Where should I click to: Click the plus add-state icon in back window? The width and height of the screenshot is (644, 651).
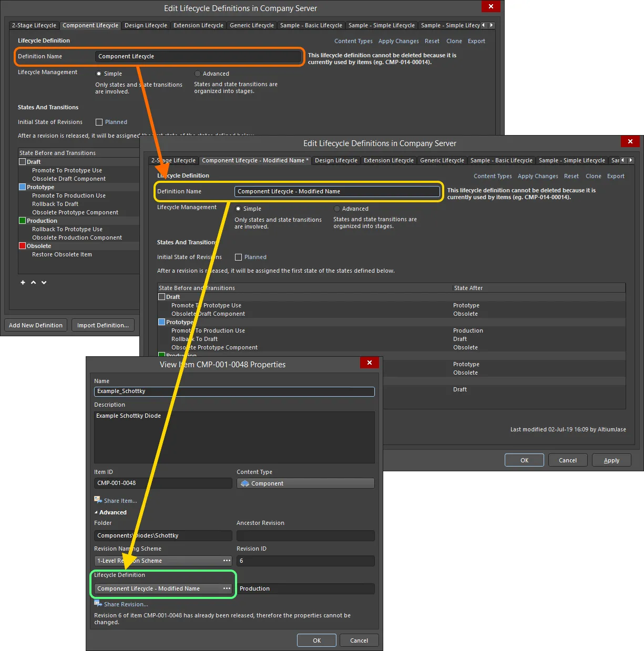pyautogui.click(x=23, y=283)
